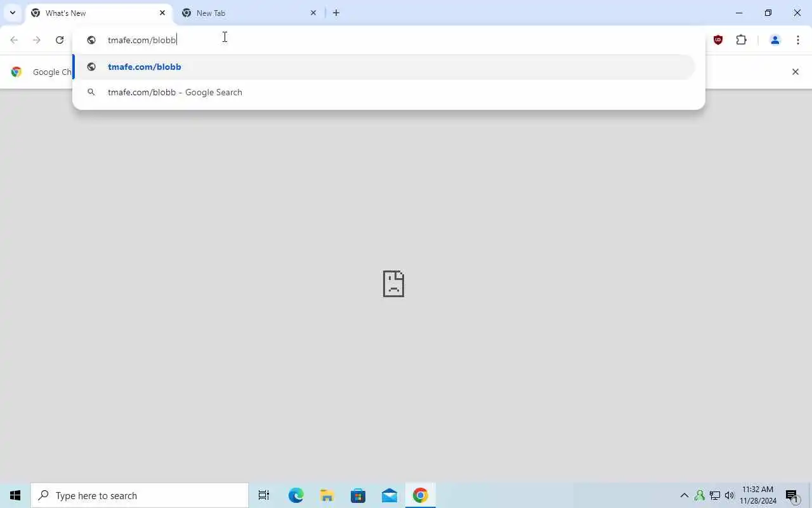Open the Windows Start menu

point(15,495)
